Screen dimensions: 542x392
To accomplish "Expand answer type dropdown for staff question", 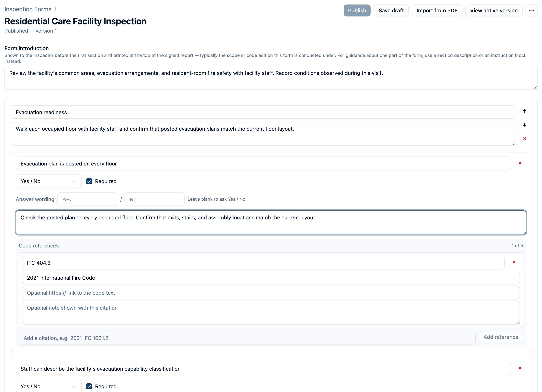I will pyautogui.click(x=48, y=386).
